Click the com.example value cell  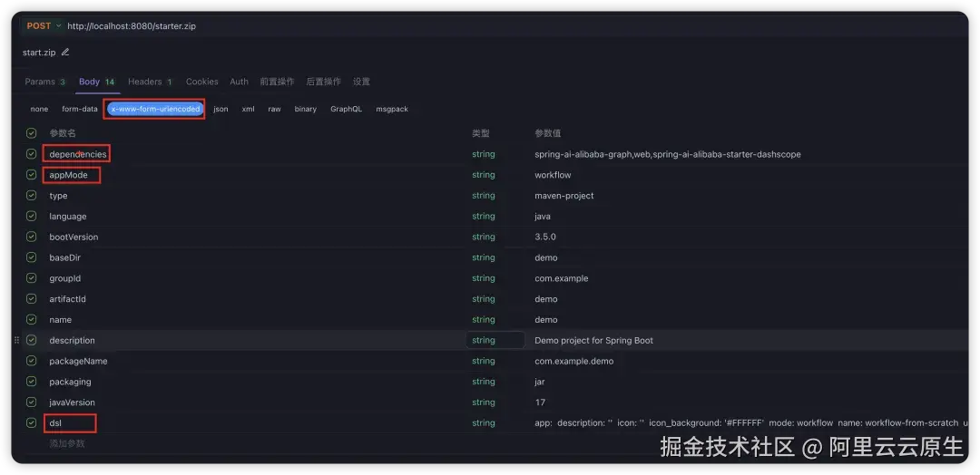pyautogui.click(x=562, y=278)
